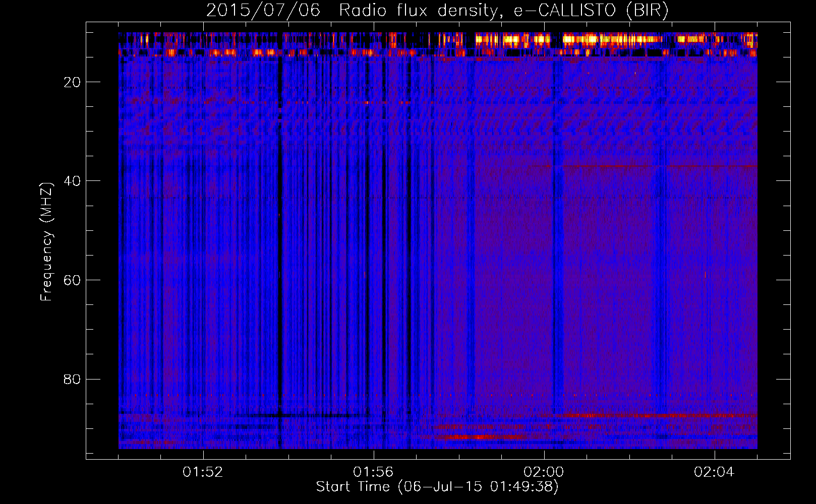Click the 60 MHz frequency tick label
Image resolution: width=816 pixels, height=504 pixels.
point(72,280)
